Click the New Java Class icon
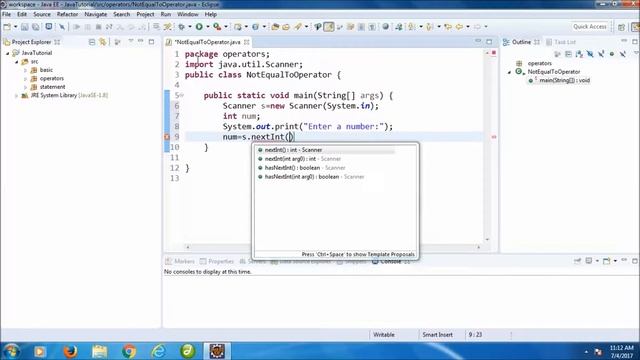The width and height of the screenshot is (640, 360). [256, 27]
